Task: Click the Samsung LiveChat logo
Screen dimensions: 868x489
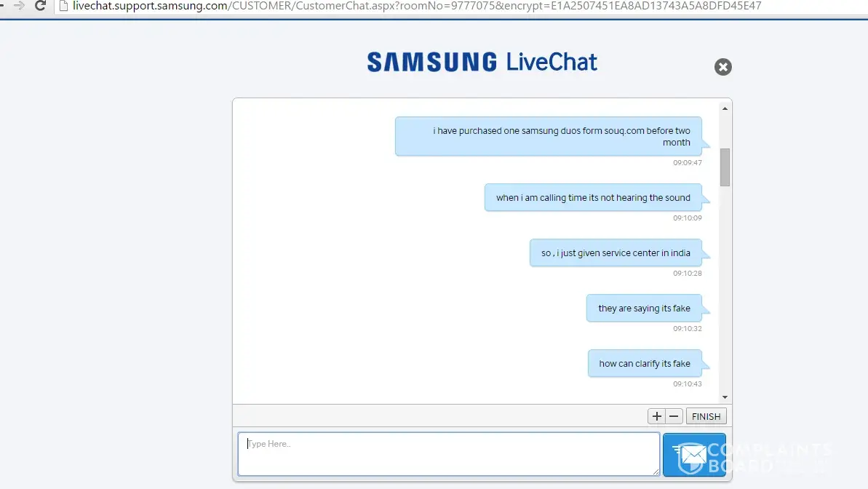Action: 482,62
